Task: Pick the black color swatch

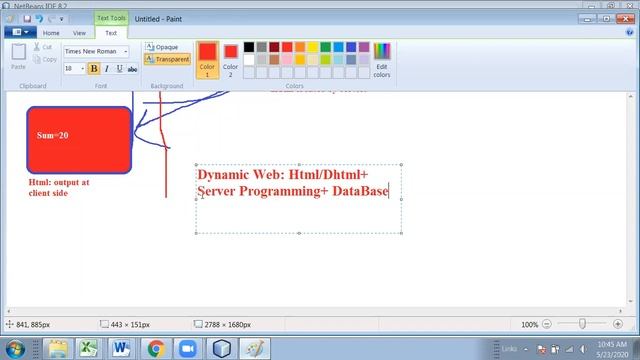Action: pyautogui.click(x=249, y=47)
